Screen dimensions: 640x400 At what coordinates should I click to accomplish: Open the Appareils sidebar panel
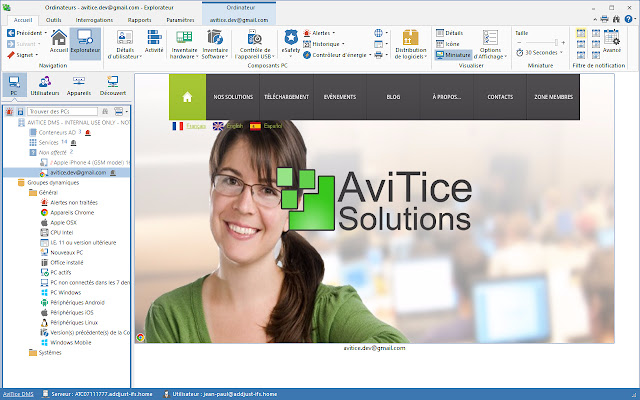coord(79,85)
